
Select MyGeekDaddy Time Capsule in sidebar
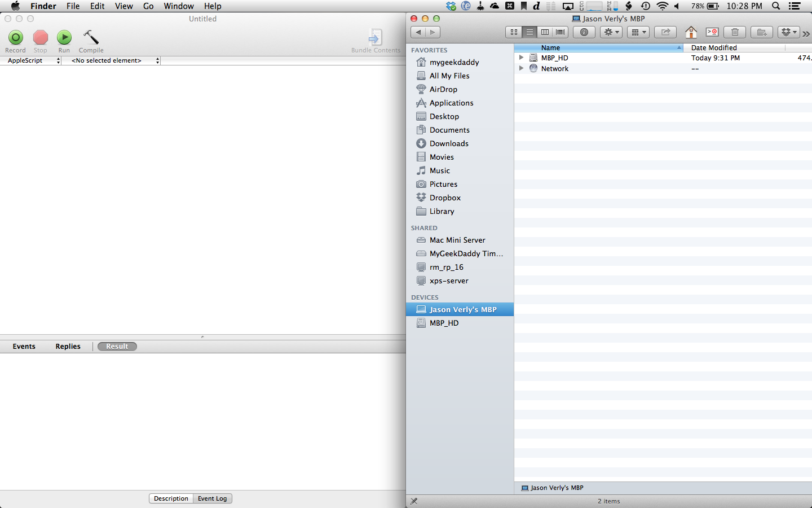pyautogui.click(x=460, y=253)
